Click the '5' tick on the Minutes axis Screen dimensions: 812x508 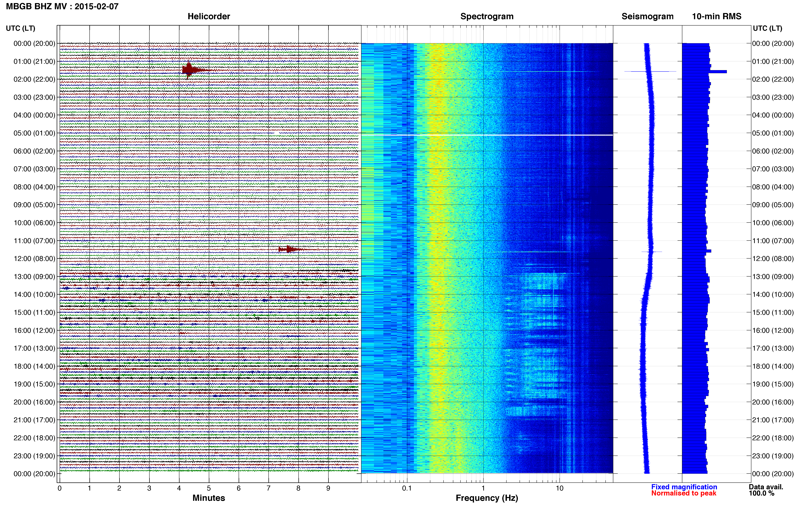(209, 488)
